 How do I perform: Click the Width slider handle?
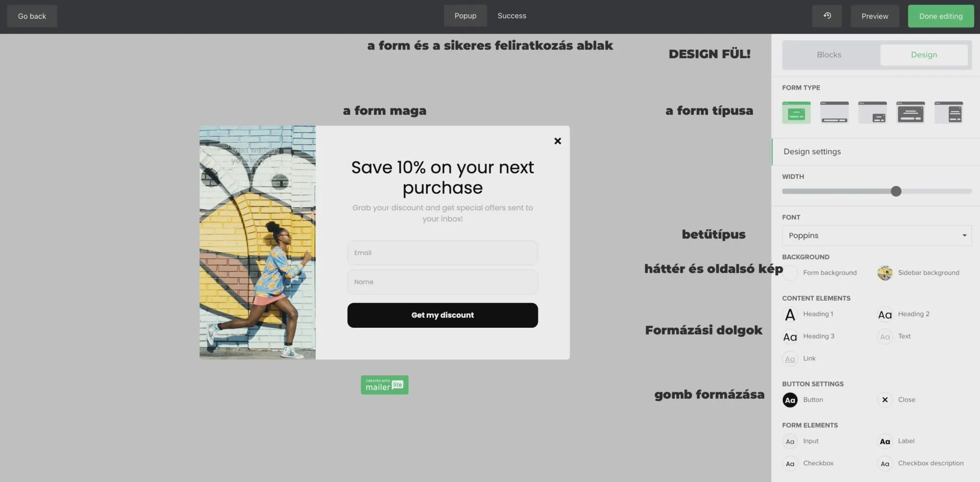[896, 191]
